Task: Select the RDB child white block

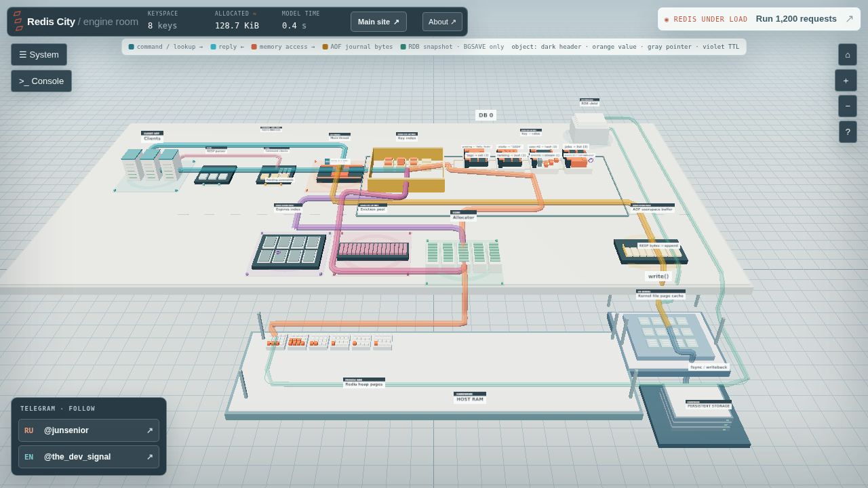Action: [x=589, y=129]
